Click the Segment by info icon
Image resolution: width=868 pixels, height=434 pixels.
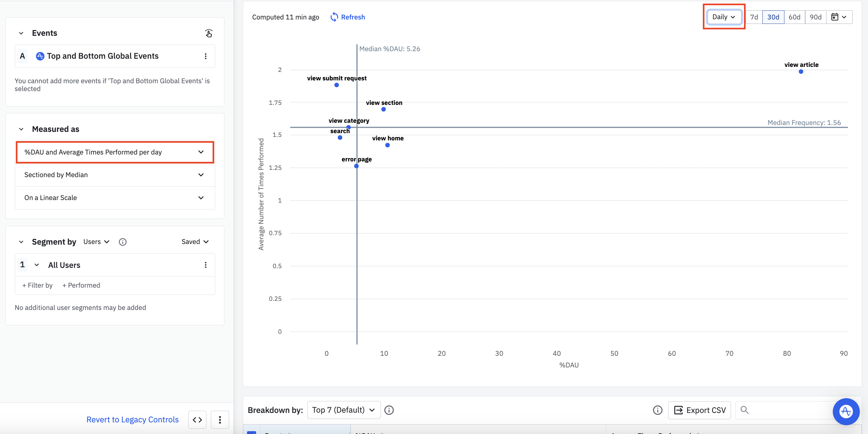(123, 242)
